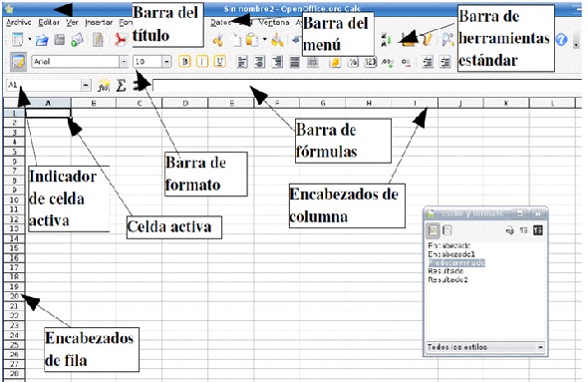Click the Send document by e-mail icon
The width and height of the screenshot is (588, 382).
tap(78, 40)
